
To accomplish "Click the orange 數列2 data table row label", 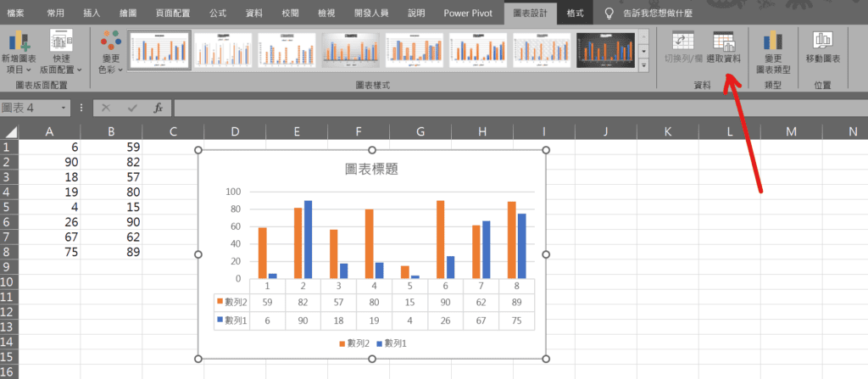I will (x=232, y=303).
